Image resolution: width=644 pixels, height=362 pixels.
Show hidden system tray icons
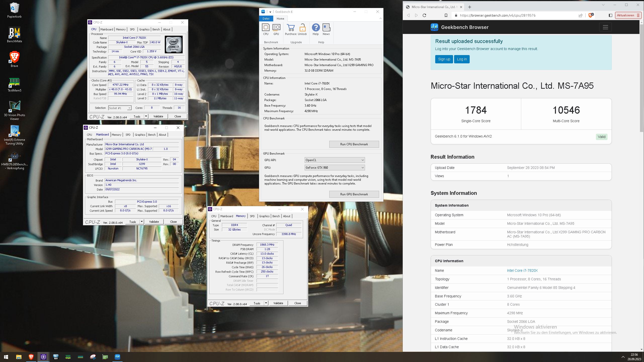tap(623, 357)
